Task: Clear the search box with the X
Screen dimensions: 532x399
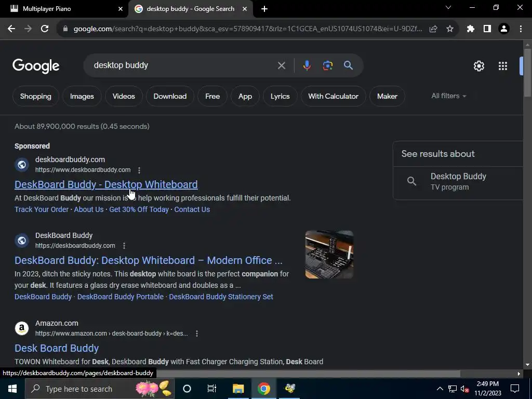Action: click(x=281, y=65)
